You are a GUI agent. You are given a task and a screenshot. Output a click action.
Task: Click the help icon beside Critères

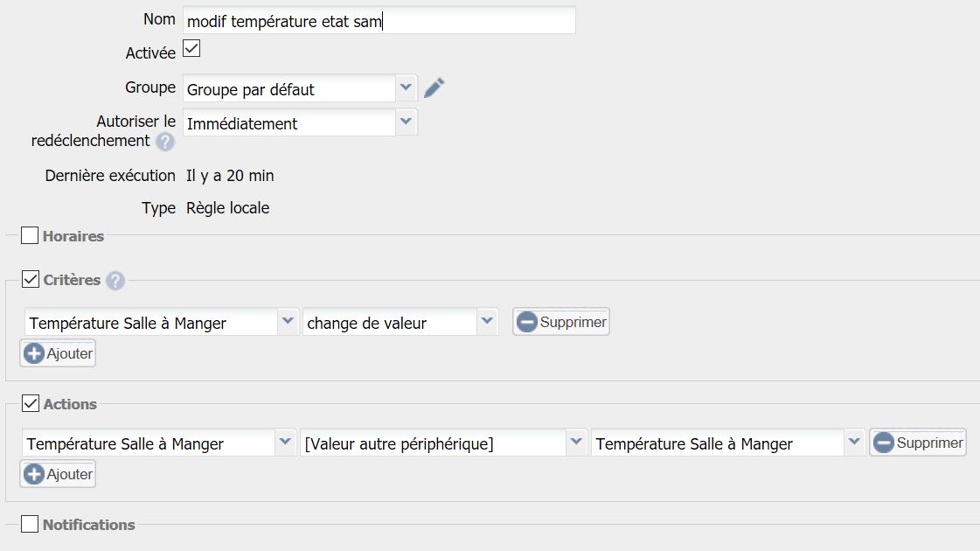click(115, 281)
